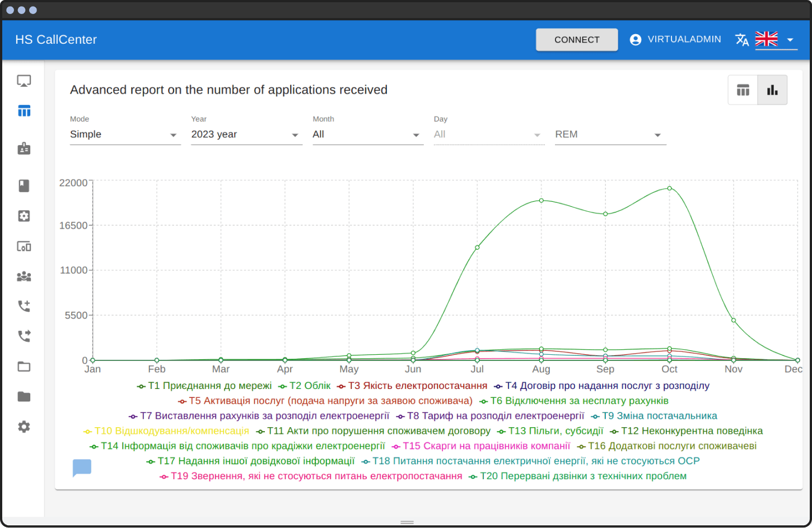The width and height of the screenshot is (812, 528).
Task: Toggle T2 Облік series in legend
Action: click(x=305, y=386)
